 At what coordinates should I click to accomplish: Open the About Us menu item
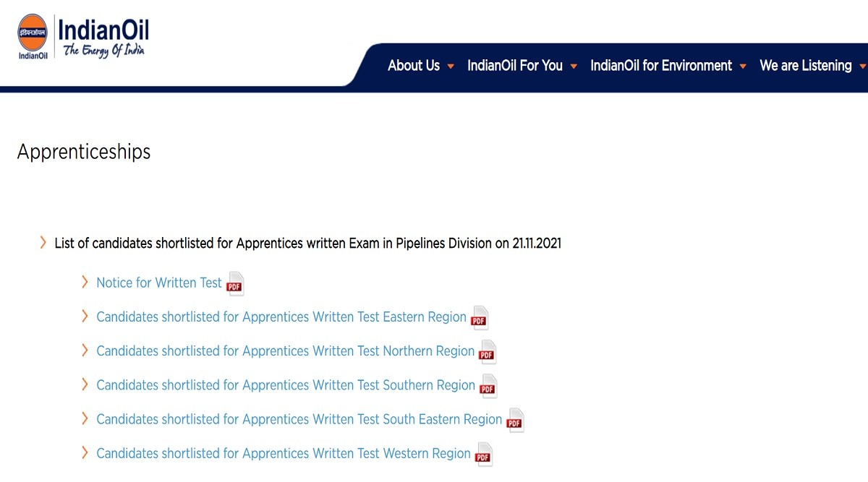pyautogui.click(x=413, y=66)
